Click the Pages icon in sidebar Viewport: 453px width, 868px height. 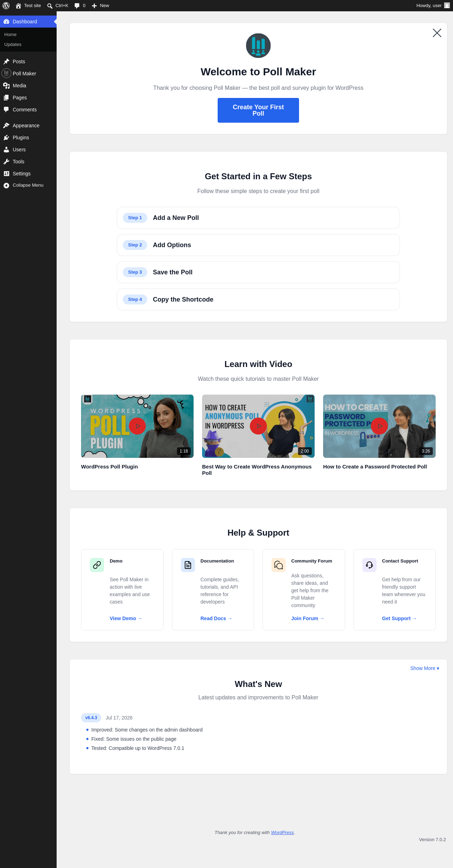[6, 98]
